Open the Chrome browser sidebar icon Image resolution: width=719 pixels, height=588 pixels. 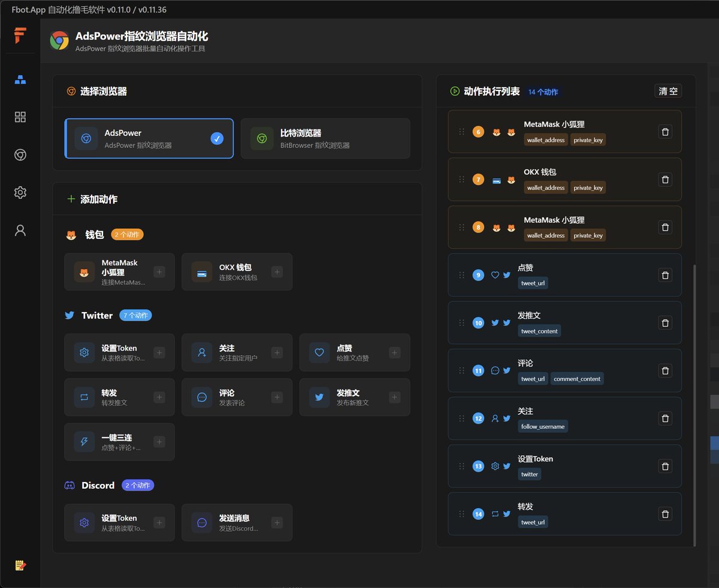tap(20, 154)
